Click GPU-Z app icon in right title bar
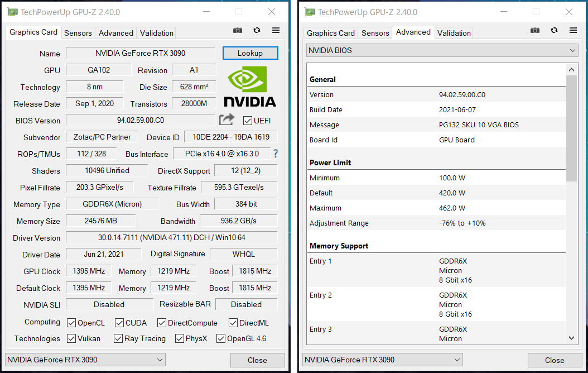588x373 pixels. (x=310, y=12)
